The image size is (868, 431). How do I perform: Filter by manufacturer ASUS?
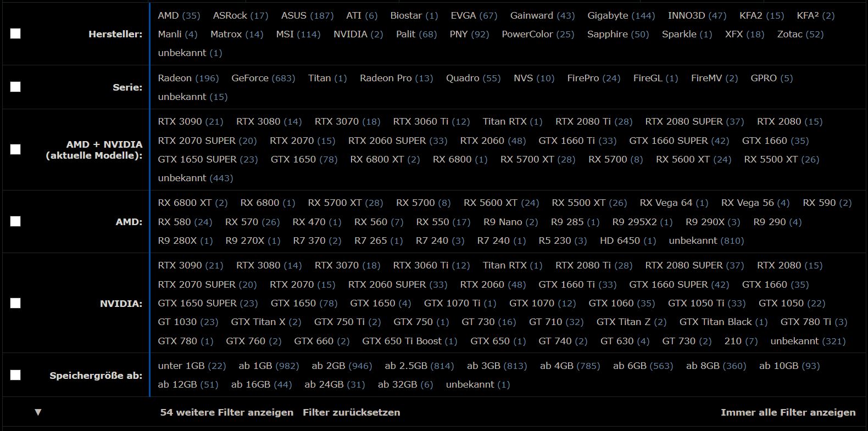[x=307, y=15]
